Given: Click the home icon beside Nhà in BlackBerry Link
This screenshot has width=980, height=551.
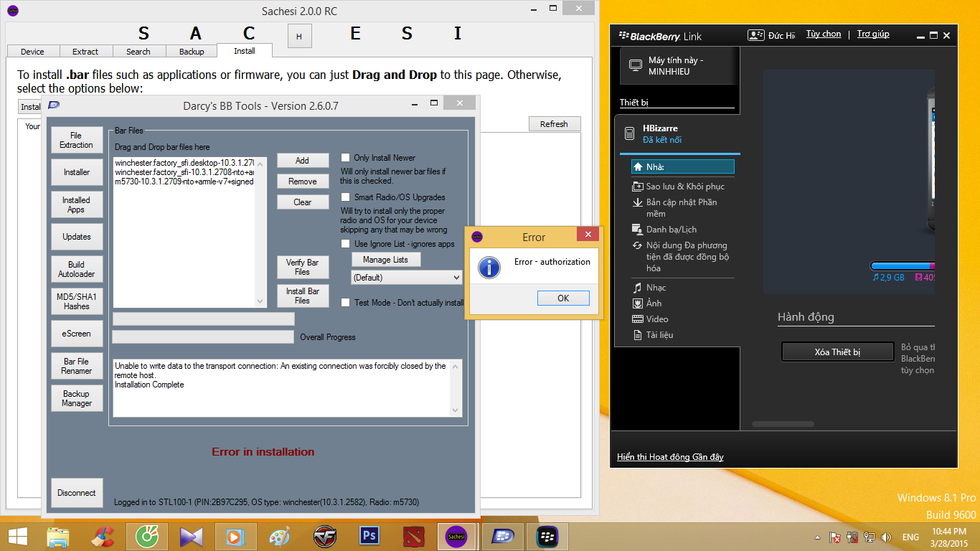Looking at the screenshot, I should click(x=638, y=166).
